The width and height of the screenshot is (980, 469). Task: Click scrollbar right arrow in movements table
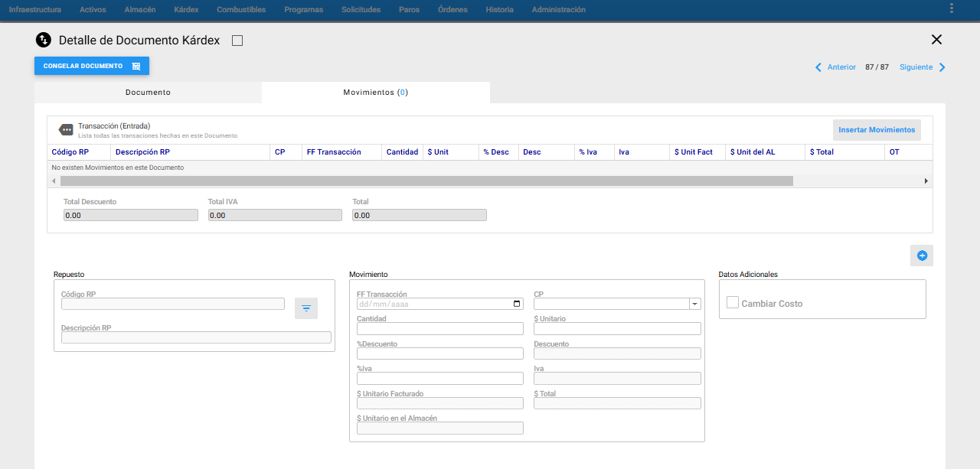tap(926, 181)
